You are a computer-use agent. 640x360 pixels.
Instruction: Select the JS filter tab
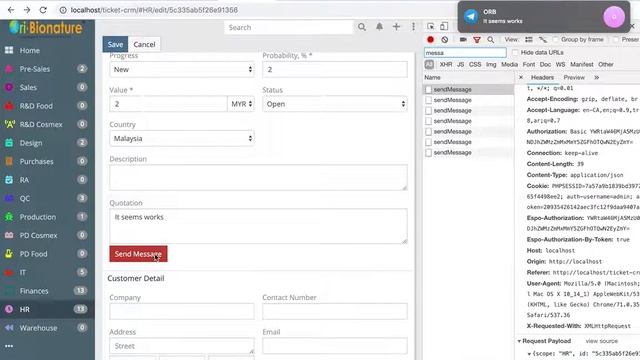point(460,64)
